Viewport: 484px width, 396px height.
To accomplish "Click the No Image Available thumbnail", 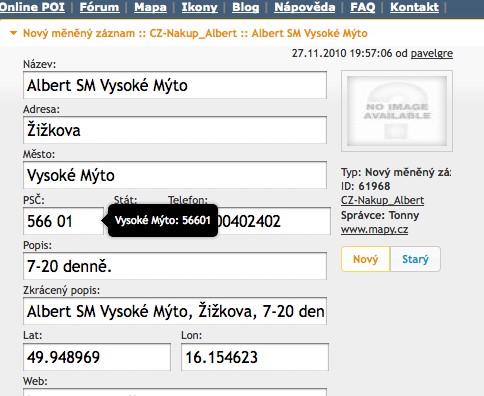I will click(397, 111).
